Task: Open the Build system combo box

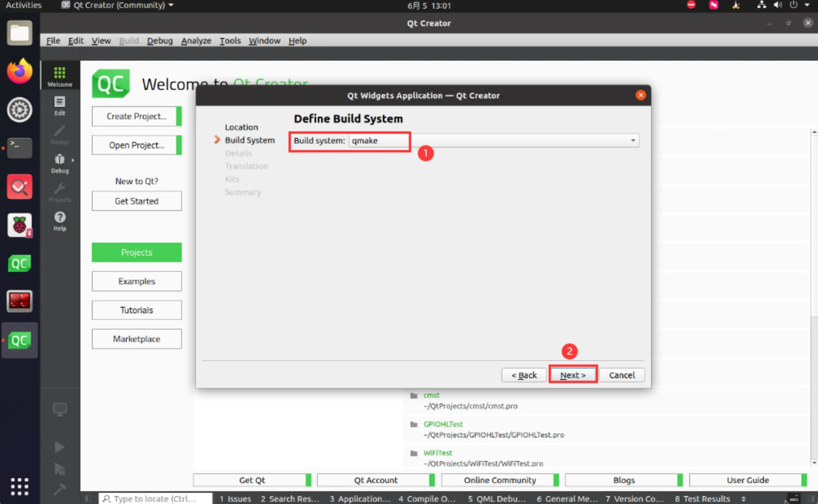Action: coord(494,141)
